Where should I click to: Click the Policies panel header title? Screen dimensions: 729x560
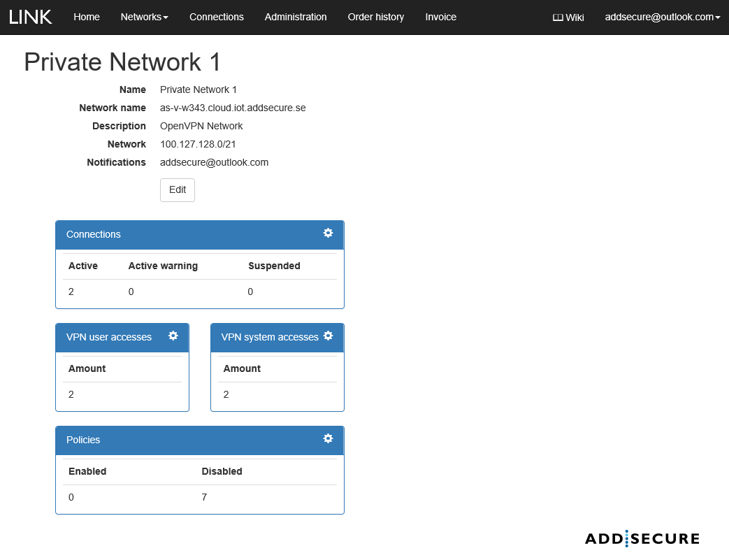83,440
